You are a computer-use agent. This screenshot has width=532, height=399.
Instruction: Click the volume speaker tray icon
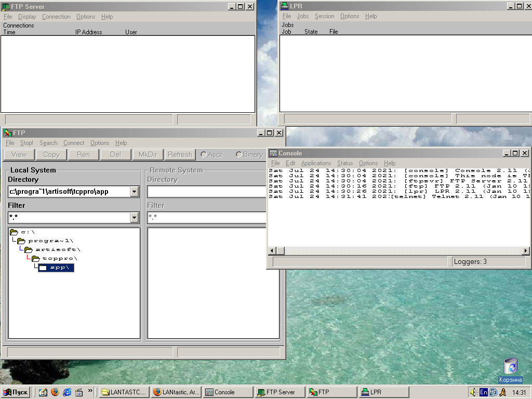pos(473,392)
